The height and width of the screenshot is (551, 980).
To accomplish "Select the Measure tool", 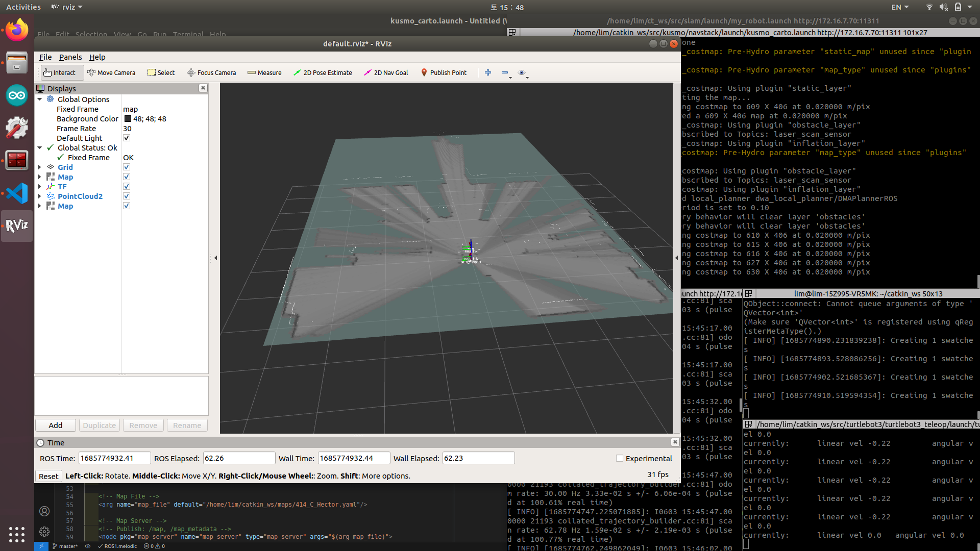I will point(264,72).
